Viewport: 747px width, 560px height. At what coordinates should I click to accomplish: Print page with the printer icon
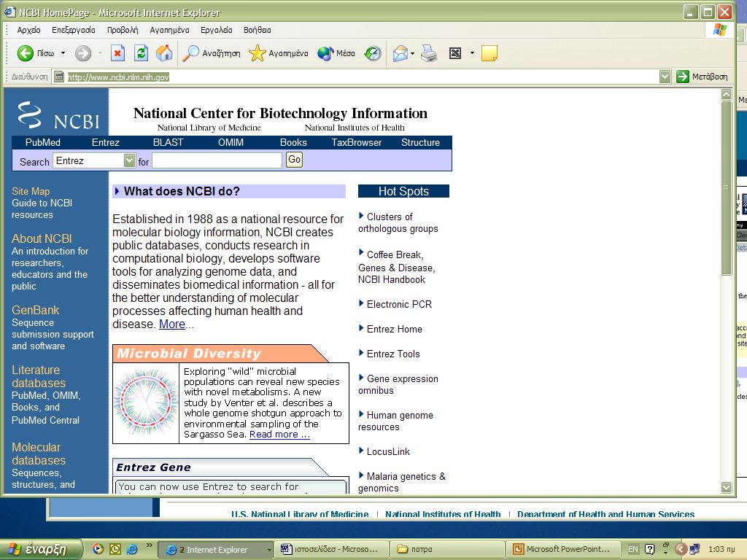(x=429, y=53)
